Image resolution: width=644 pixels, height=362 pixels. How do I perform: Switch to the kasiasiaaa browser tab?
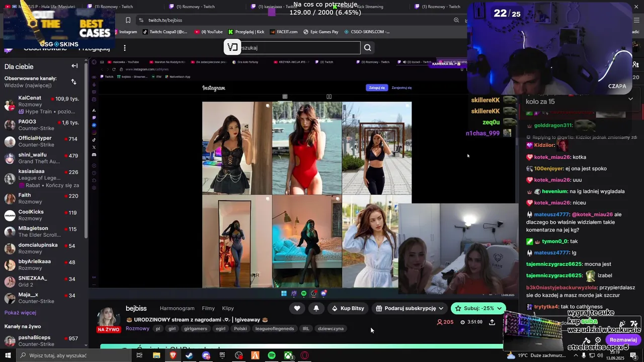(x=274, y=7)
